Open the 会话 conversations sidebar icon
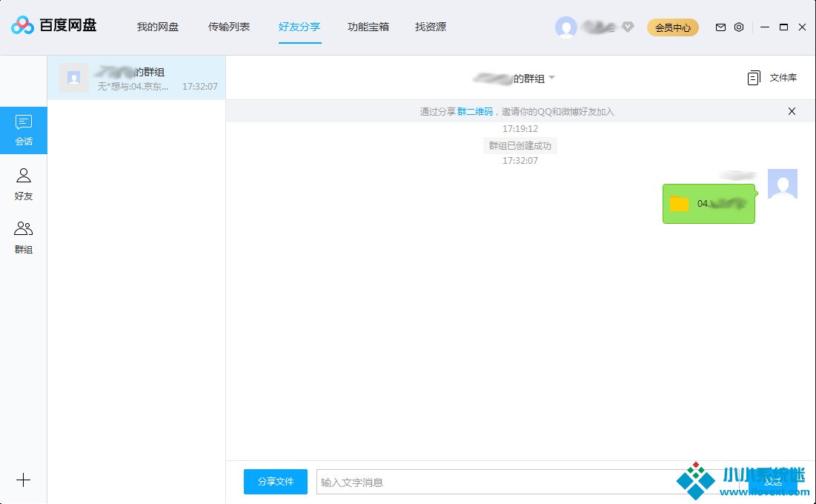 coord(24,130)
